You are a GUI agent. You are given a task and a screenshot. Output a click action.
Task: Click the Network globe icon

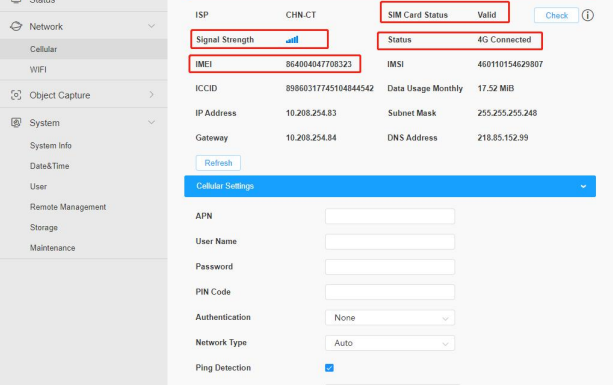tap(16, 27)
